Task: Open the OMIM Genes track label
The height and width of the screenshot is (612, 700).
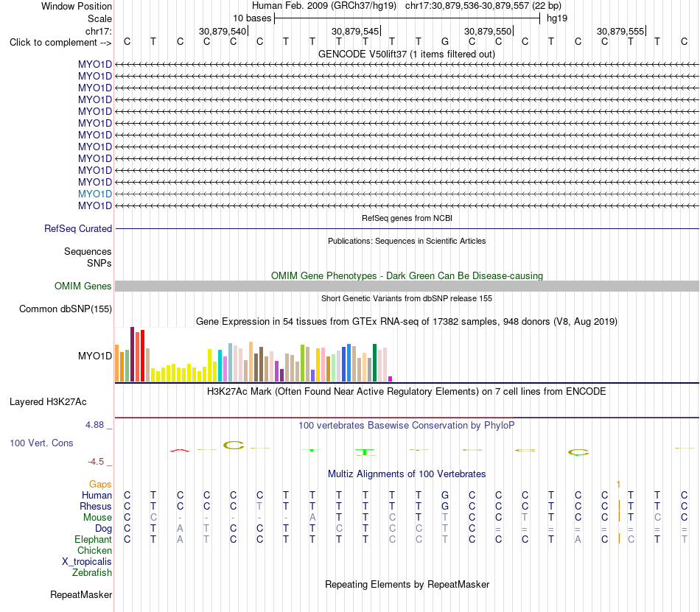Action: pos(83,286)
